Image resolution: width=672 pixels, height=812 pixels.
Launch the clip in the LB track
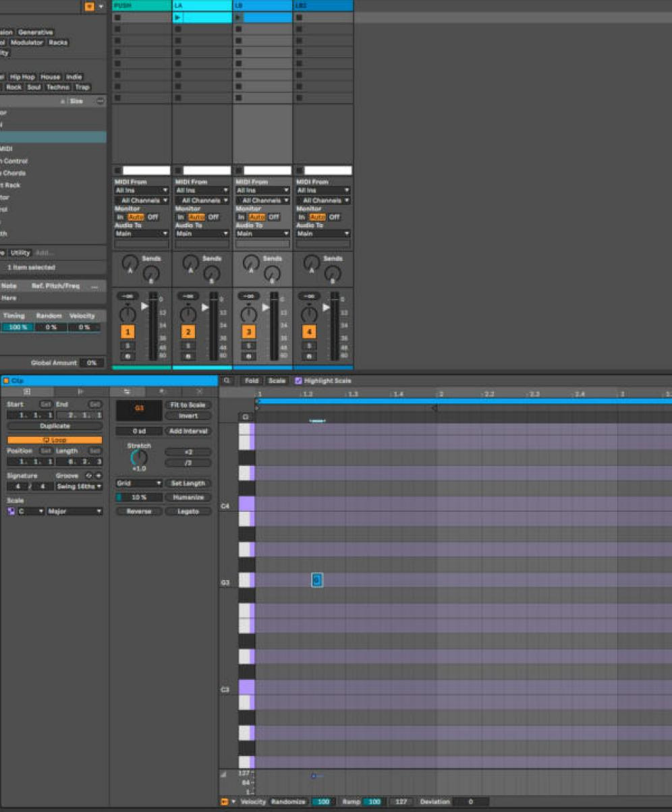pos(238,18)
